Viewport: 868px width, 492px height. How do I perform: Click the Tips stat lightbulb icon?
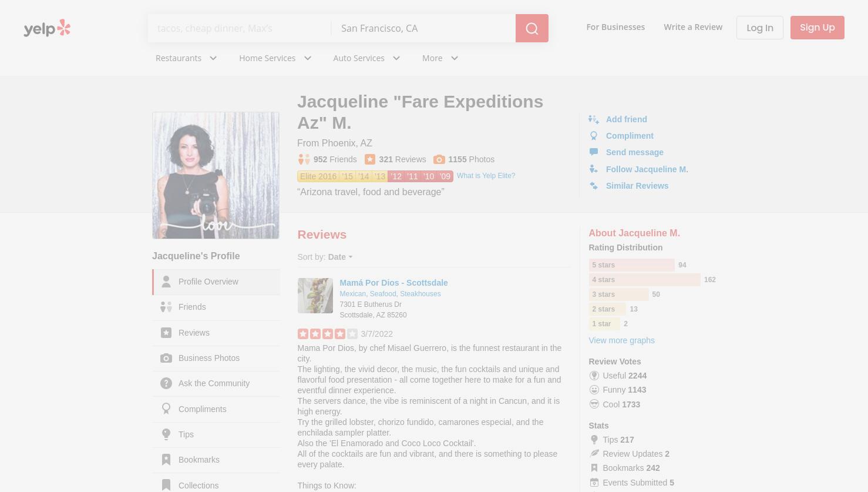coord(594,440)
